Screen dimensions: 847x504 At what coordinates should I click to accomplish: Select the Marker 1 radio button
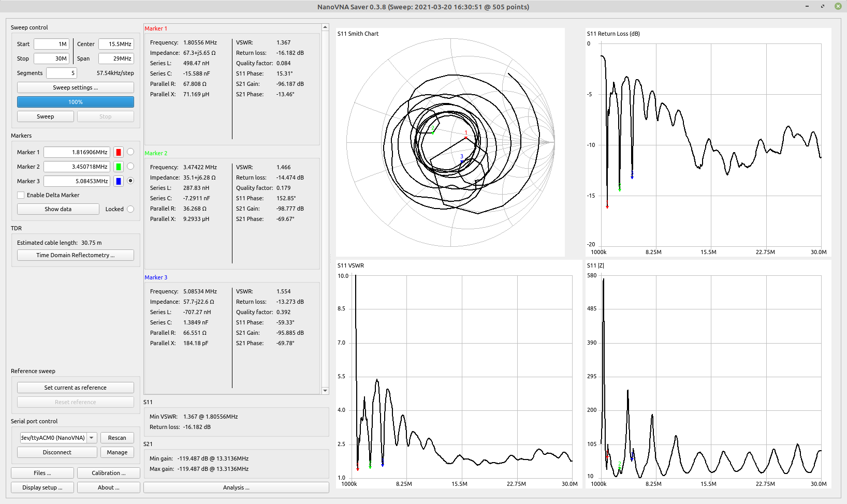(x=130, y=152)
